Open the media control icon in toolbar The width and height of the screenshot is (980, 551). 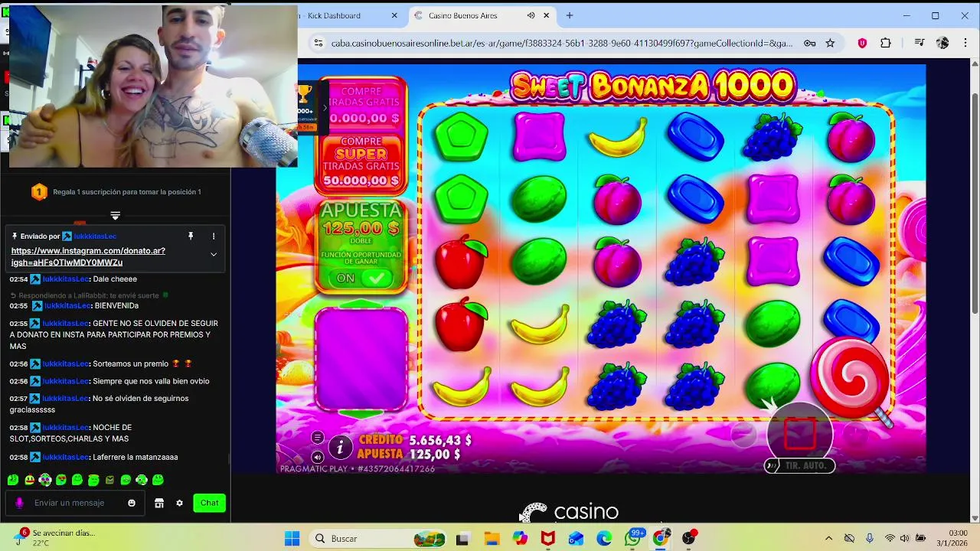(x=920, y=44)
